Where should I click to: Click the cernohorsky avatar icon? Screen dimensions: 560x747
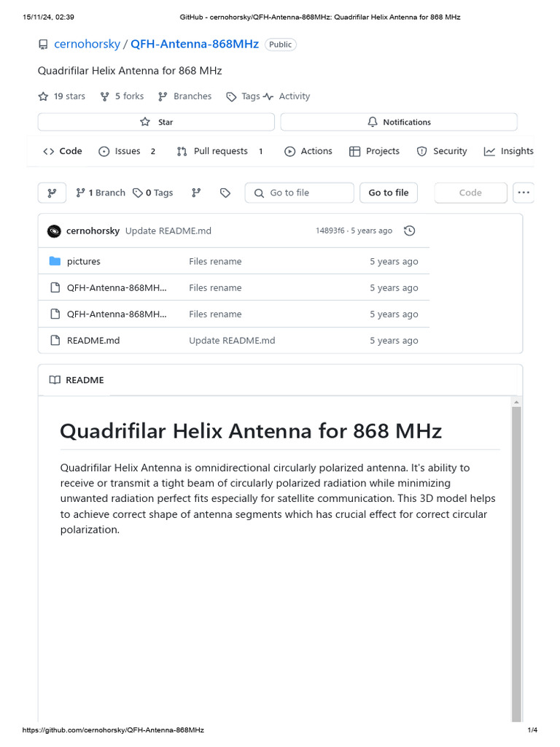(54, 231)
